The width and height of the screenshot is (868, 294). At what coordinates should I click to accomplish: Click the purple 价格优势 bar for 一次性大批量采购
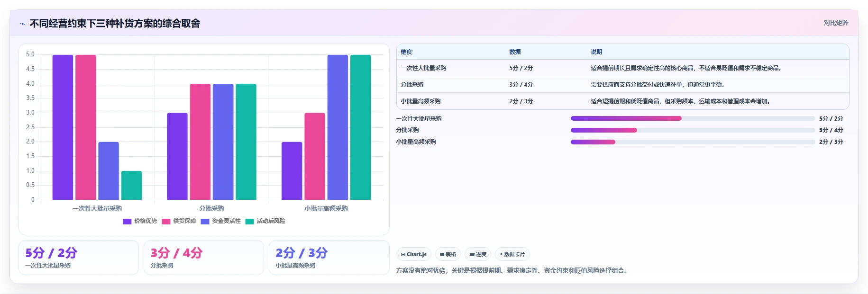[63, 127]
